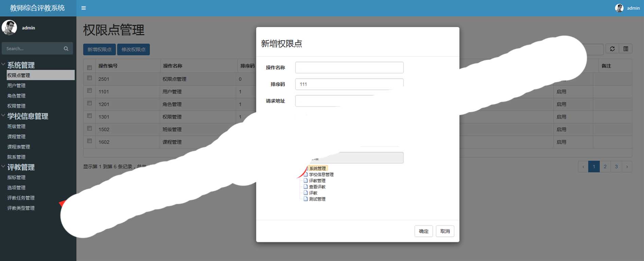
Task: Tick the checkbox for row 2501
Action: click(x=89, y=78)
